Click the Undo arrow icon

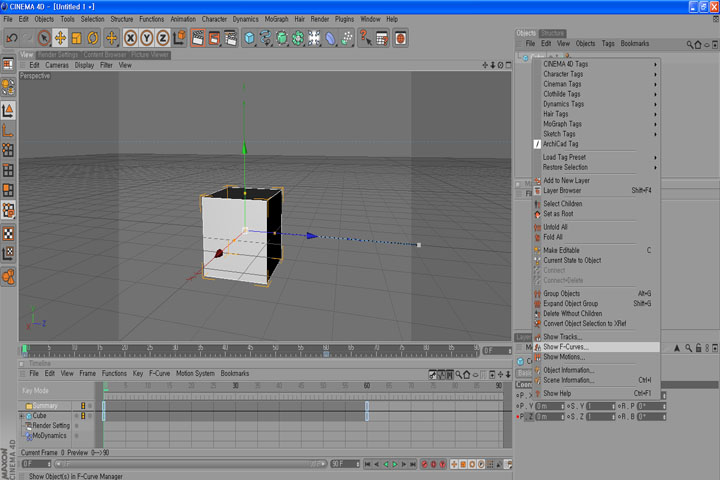[x=12, y=38]
